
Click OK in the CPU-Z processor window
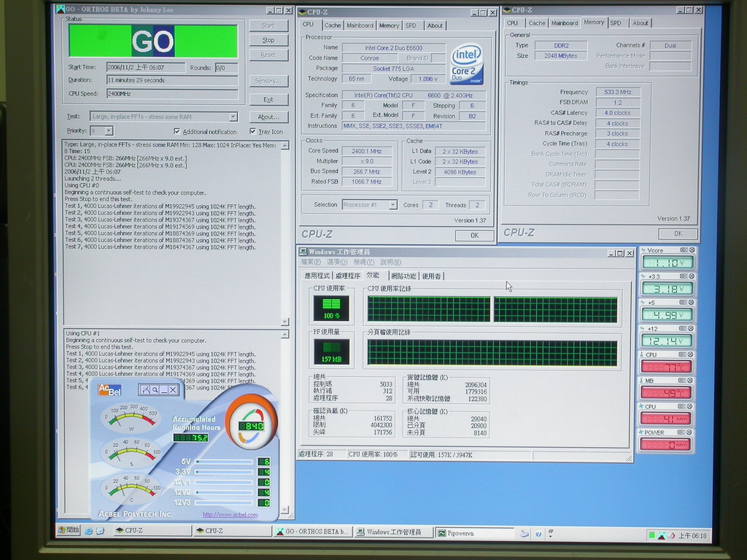click(x=474, y=236)
